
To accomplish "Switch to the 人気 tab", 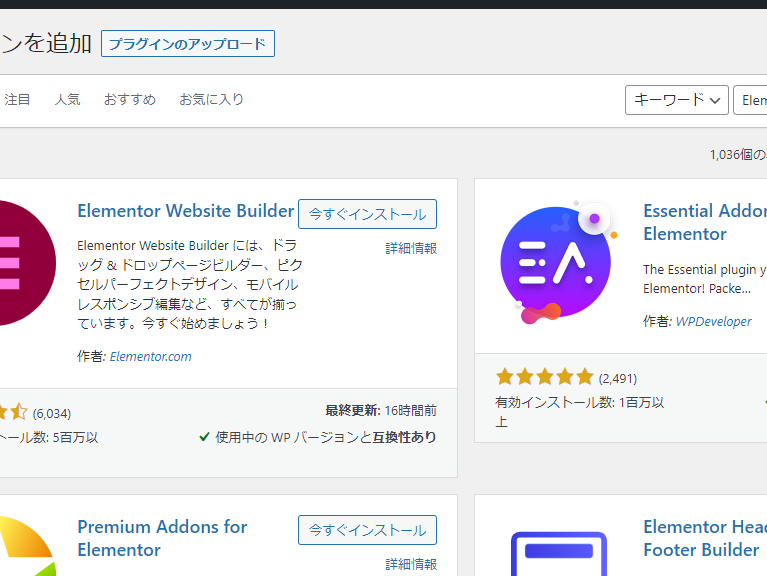I will coord(68,100).
